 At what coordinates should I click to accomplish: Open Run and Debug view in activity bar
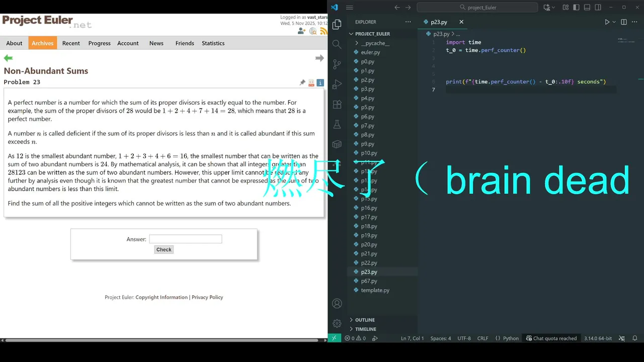(337, 84)
